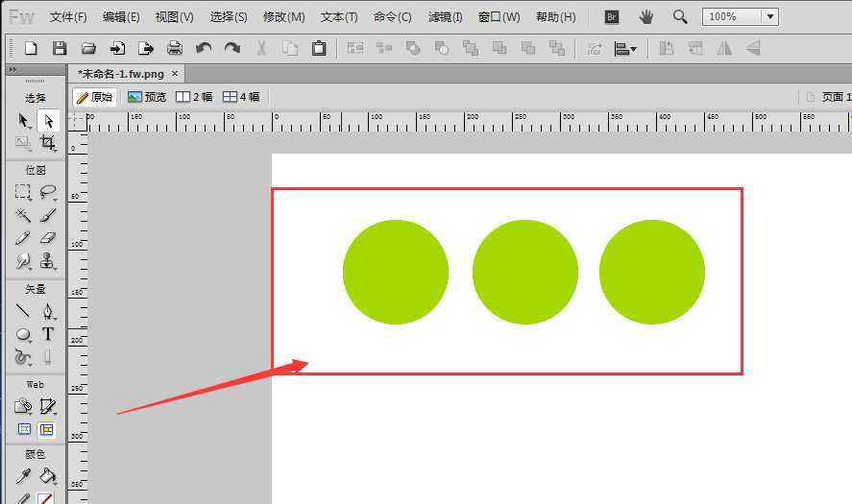The image size is (852, 504).
Task: Click the Save floppy disk icon
Action: pos(60,48)
